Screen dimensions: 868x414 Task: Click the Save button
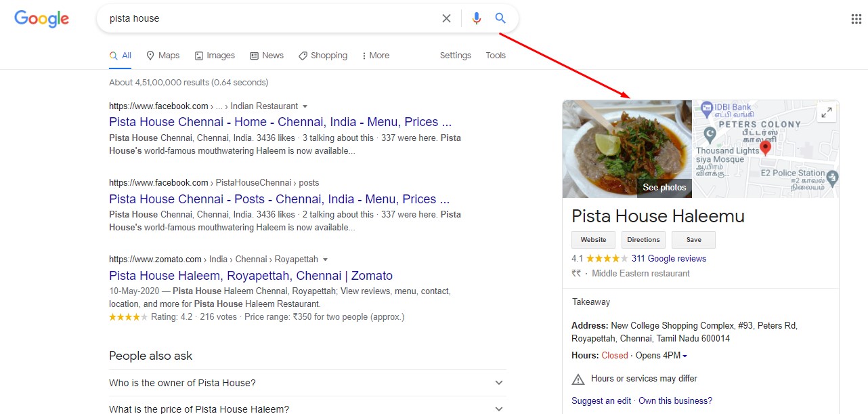click(693, 240)
